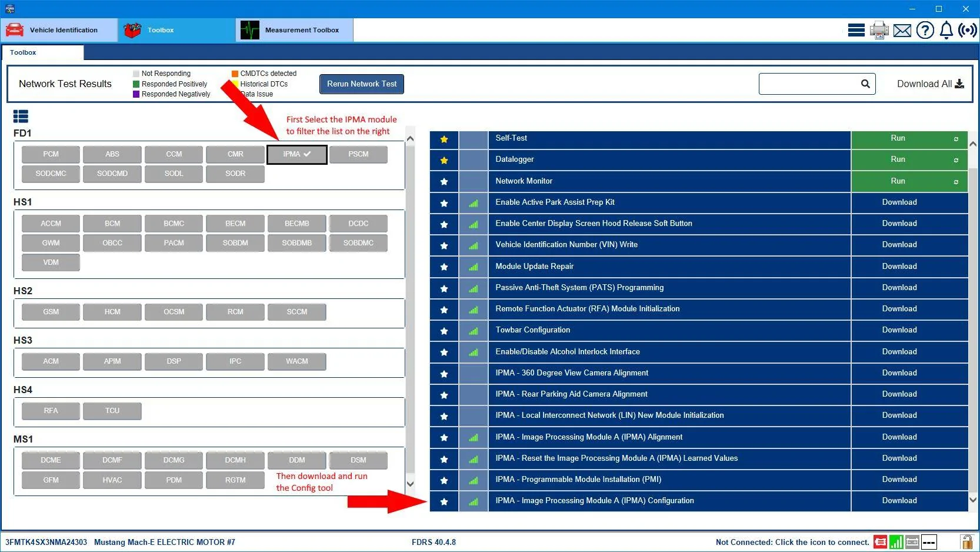
Task: Toggle favorite star for Network Monitor
Action: pyautogui.click(x=444, y=182)
